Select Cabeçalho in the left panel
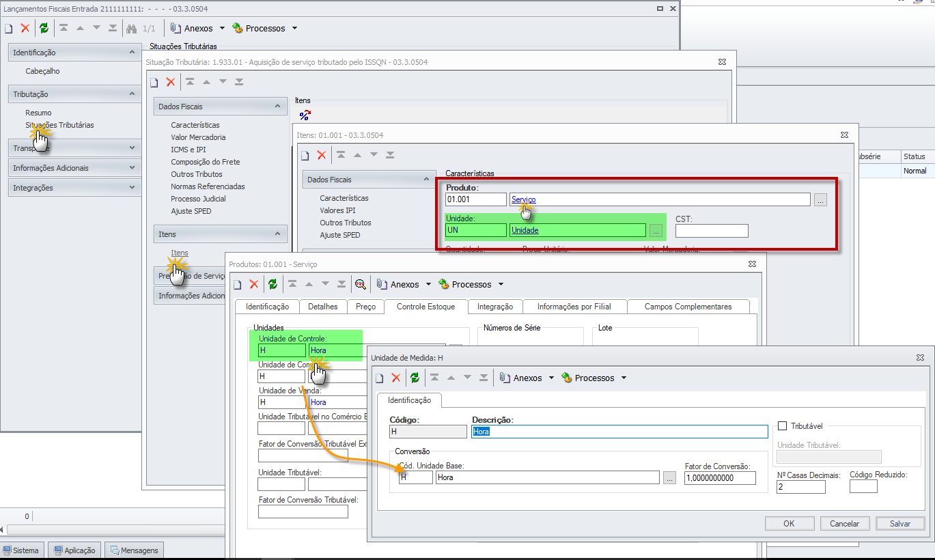 tap(42, 71)
